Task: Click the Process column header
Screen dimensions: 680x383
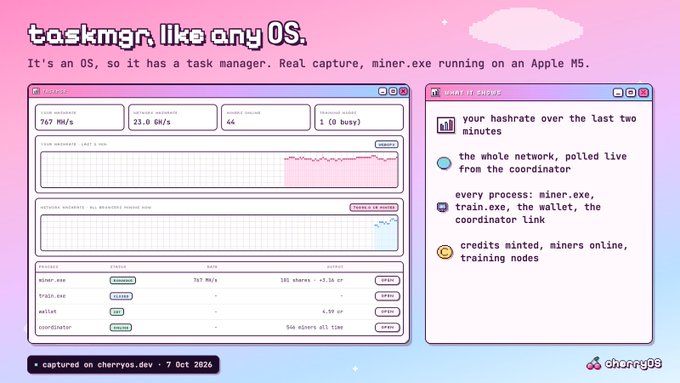Action: pos(48,267)
